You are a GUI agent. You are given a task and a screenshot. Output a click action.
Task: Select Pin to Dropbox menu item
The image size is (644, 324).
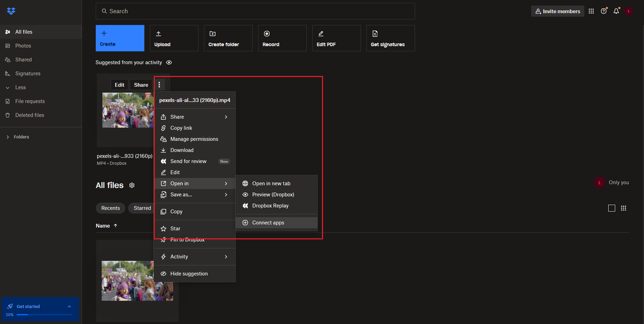(x=195, y=239)
